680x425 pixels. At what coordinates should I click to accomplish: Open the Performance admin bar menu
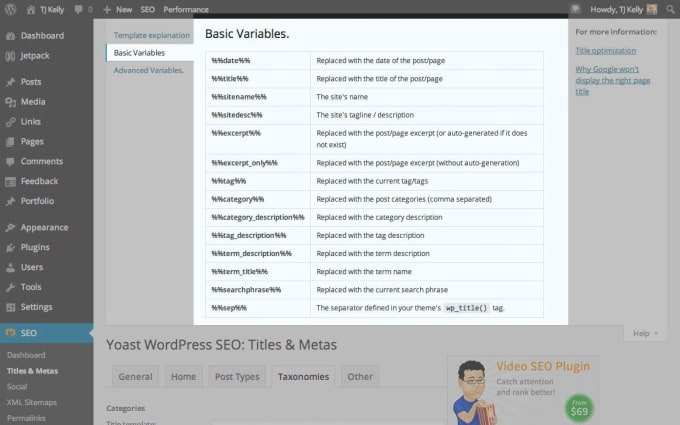pos(186,10)
